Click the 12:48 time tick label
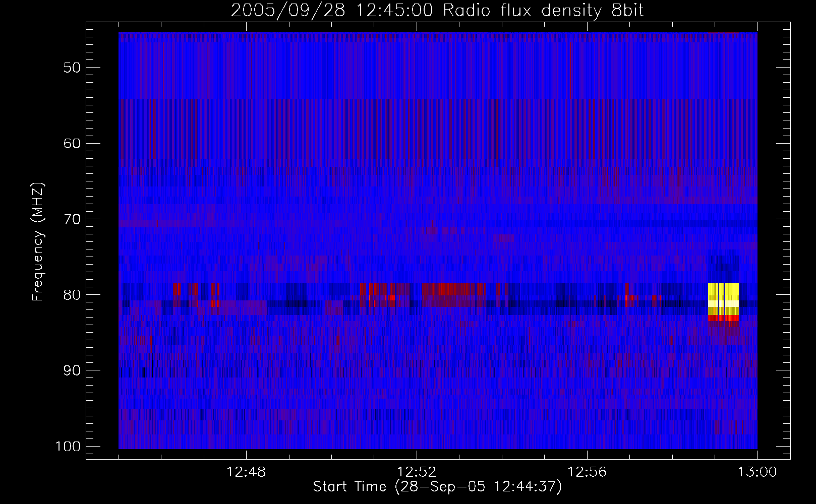 tap(246, 472)
